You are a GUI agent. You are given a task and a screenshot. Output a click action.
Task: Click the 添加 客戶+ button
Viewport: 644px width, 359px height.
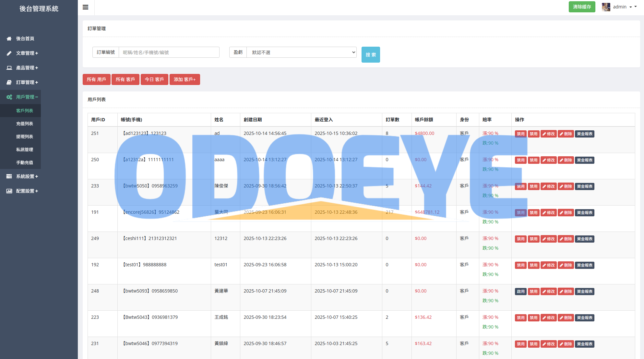[x=185, y=79]
